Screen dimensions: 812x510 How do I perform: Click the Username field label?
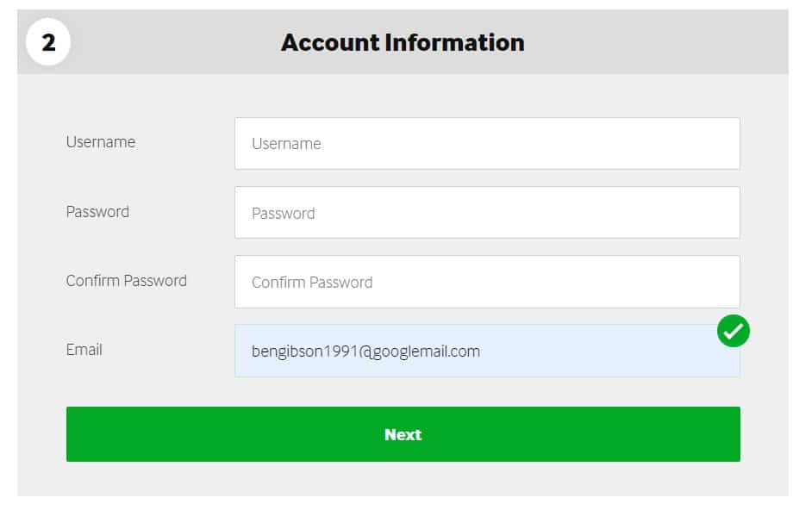coord(101,142)
